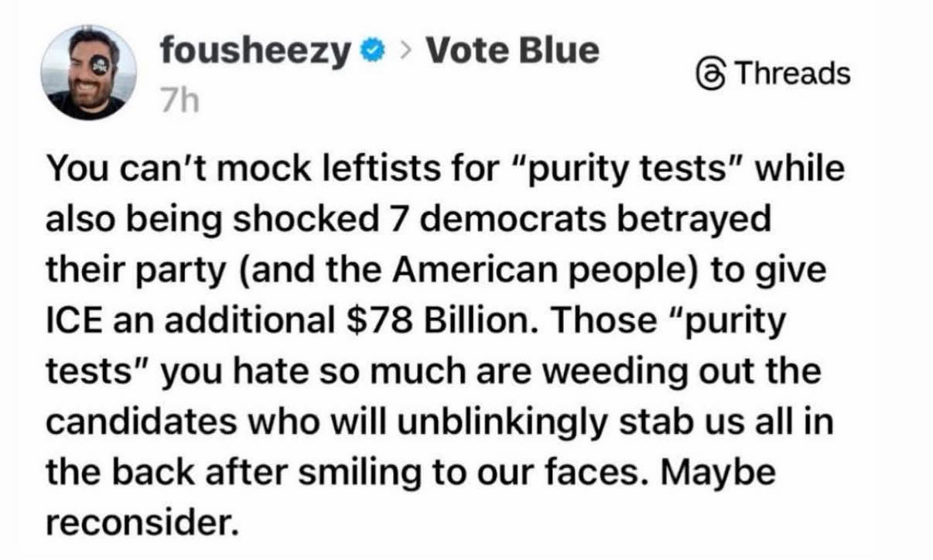Click the final word "reconsider."

pyautogui.click(x=139, y=523)
